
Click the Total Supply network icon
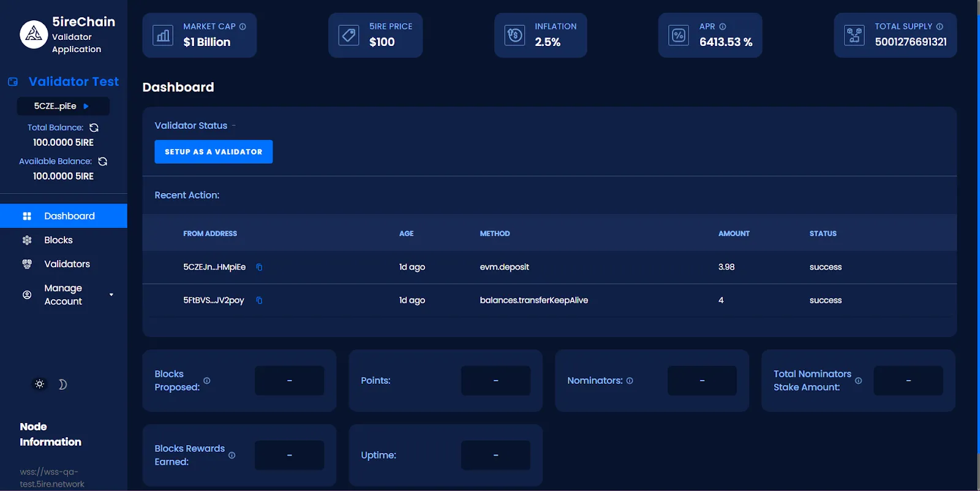point(854,36)
